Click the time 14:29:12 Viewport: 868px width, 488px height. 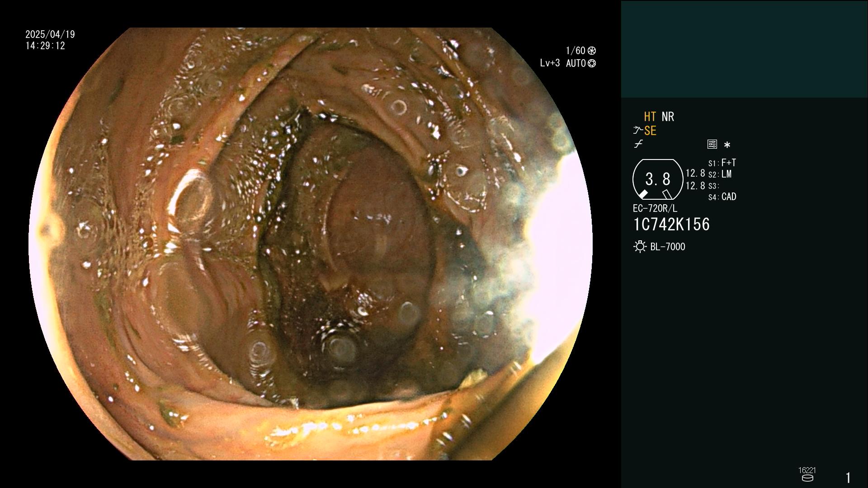coord(45,46)
